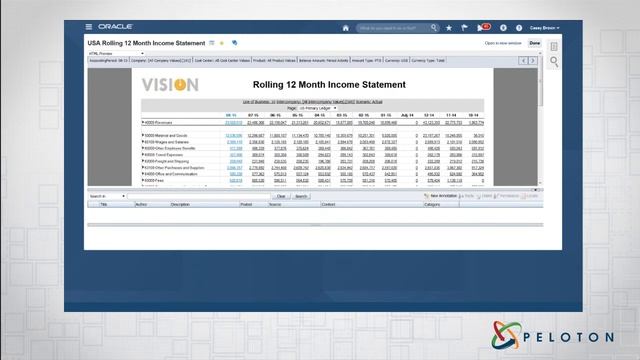Open the document panel icon at right side
Image resolution: width=640 pixels, height=360 pixels.
coord(554,47)
